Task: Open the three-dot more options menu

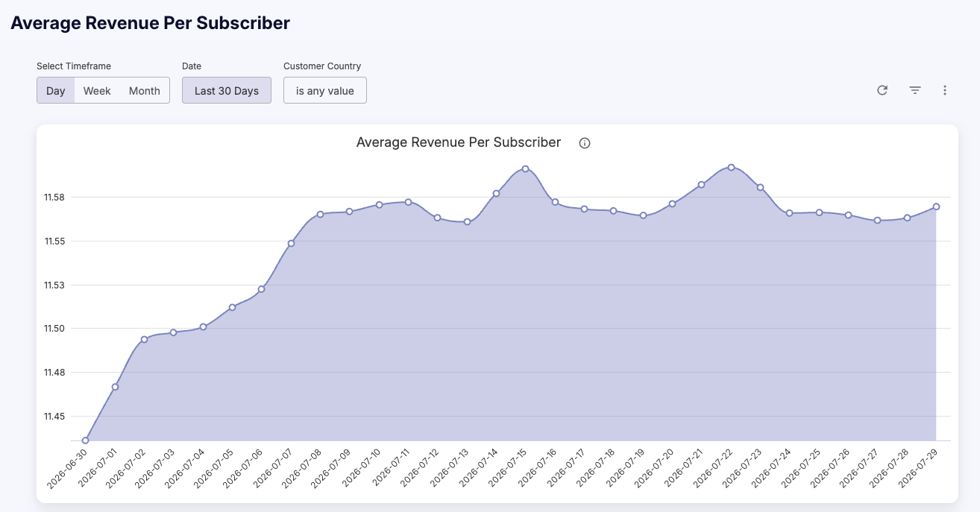Action: pyautogui.click(x=945, y=90)
